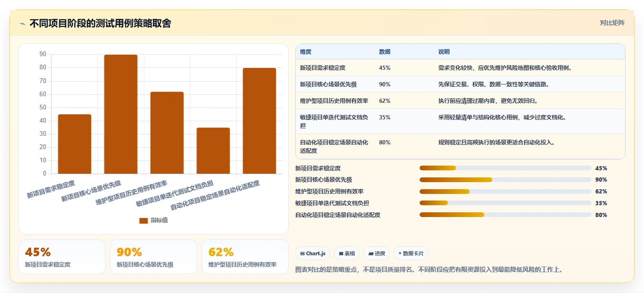Click the lightning icon beside the title
The image size is (644, 293).
(x=23, y=24)
